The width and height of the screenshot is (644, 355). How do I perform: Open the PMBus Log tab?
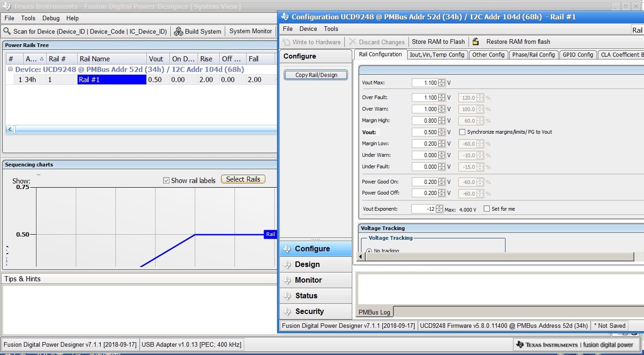click(x=374, y=312)
